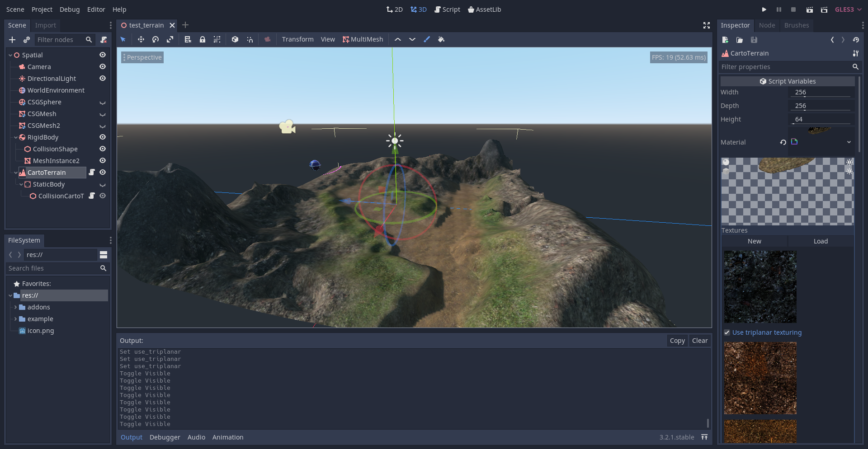Open the Debug menu
This screenshot has width=868, height=449.
(x=70, y=9)
